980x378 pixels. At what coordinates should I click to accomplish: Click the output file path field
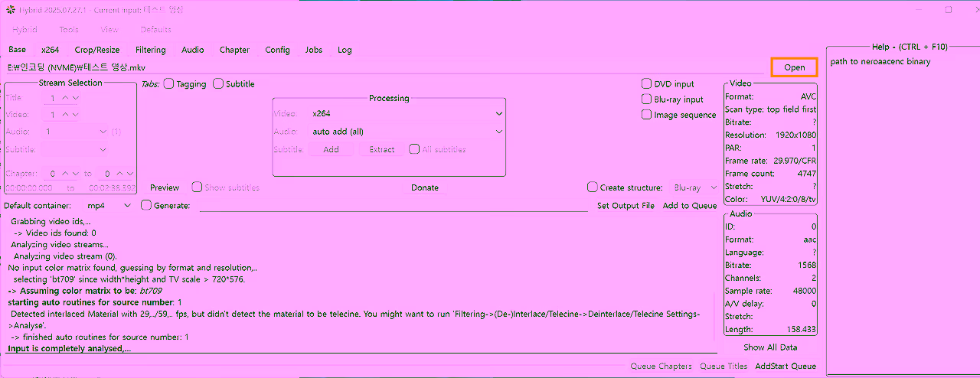[393, 206]
